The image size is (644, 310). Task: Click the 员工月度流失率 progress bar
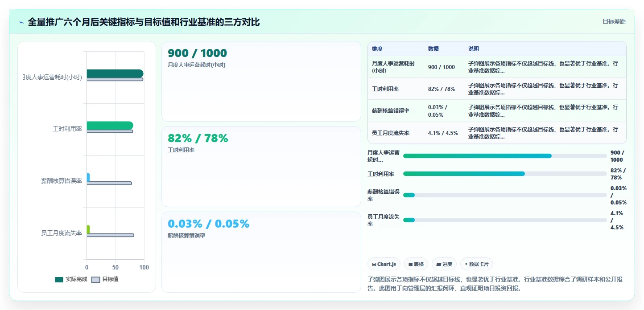(x=505, y=220)
